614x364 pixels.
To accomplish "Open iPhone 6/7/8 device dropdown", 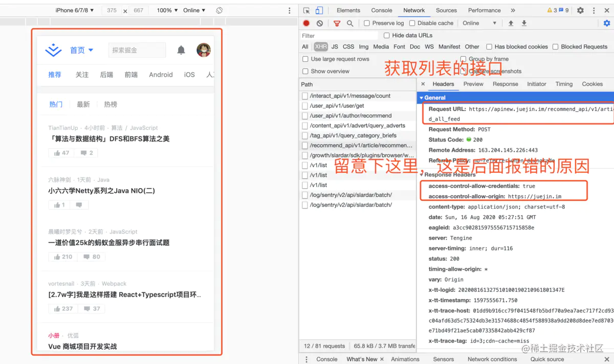I will 75,10.
